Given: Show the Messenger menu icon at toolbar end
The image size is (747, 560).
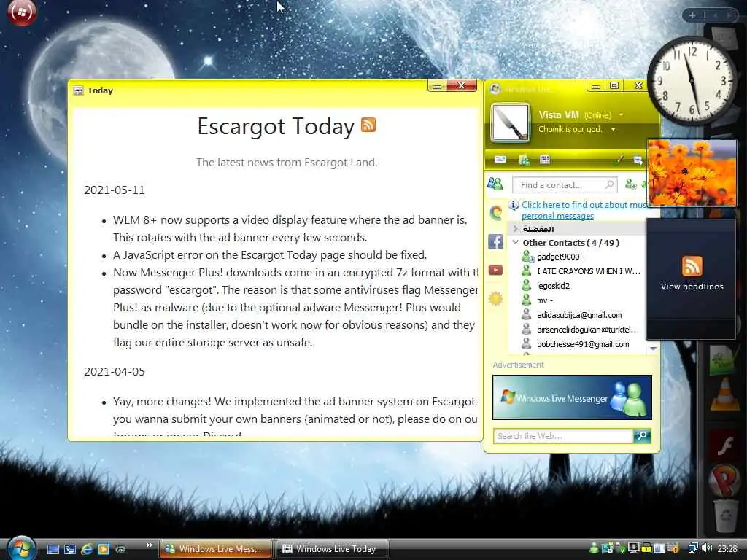Looking at the screenshot, I should (x=638, y=160).
